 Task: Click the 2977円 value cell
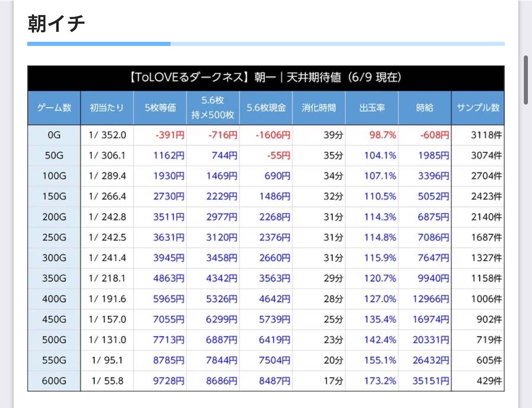coord(212,217)
